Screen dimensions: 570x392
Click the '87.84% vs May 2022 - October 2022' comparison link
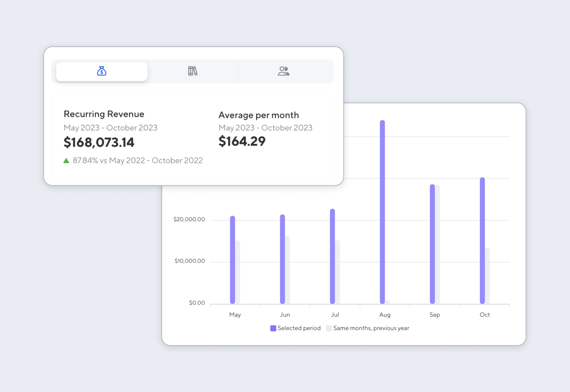point(137,160)
